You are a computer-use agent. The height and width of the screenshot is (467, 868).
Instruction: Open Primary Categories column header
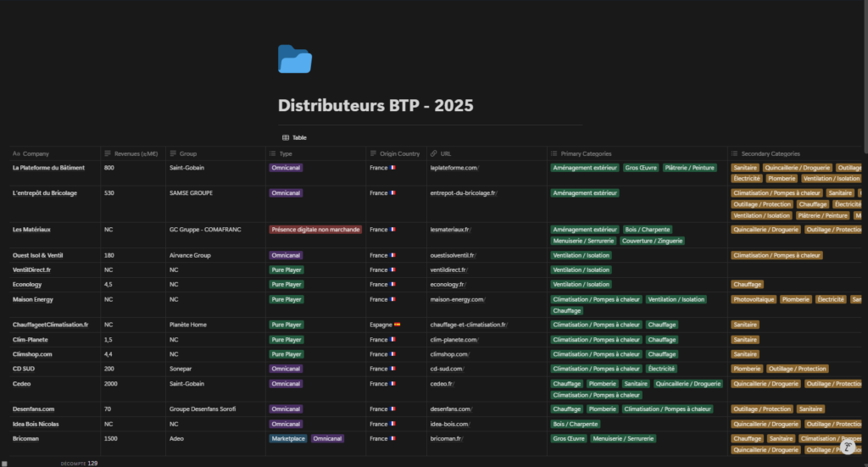pyautogui.click(x=637, y=153)
